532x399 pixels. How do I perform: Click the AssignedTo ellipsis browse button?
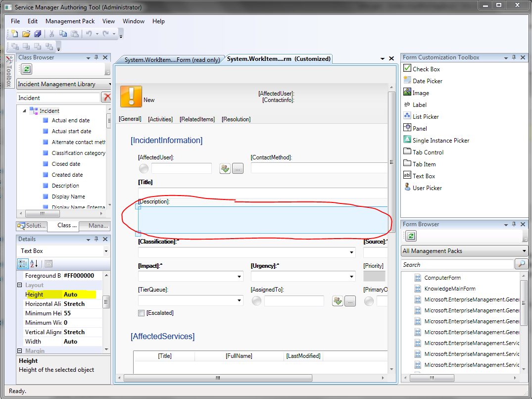tap(350, 300)
